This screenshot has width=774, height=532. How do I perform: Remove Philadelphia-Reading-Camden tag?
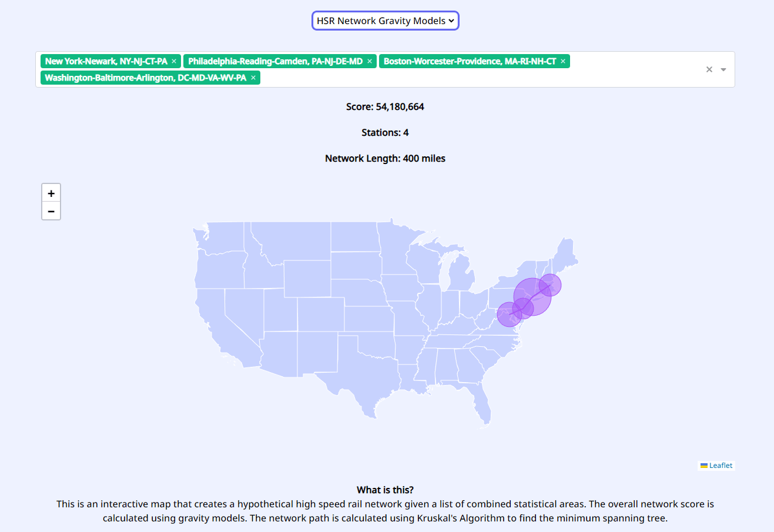[370, 61]
